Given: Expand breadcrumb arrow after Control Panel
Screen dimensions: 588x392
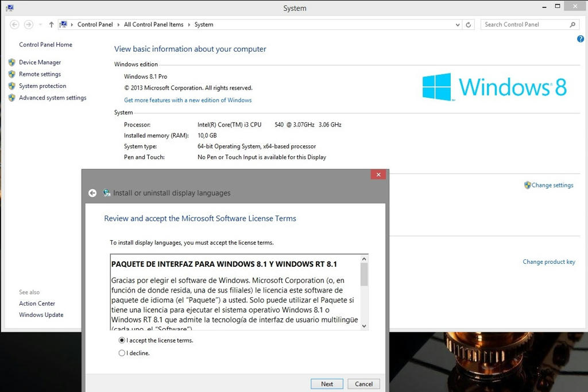Looking at the screenshot, I should click(118, 25).
